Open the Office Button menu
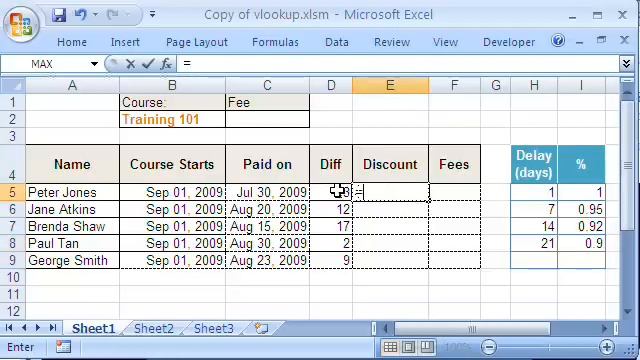 click(21, 24)
